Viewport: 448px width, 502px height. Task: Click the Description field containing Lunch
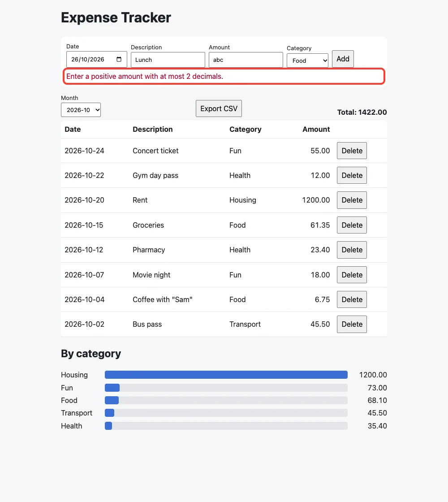[x=168, y=60]
